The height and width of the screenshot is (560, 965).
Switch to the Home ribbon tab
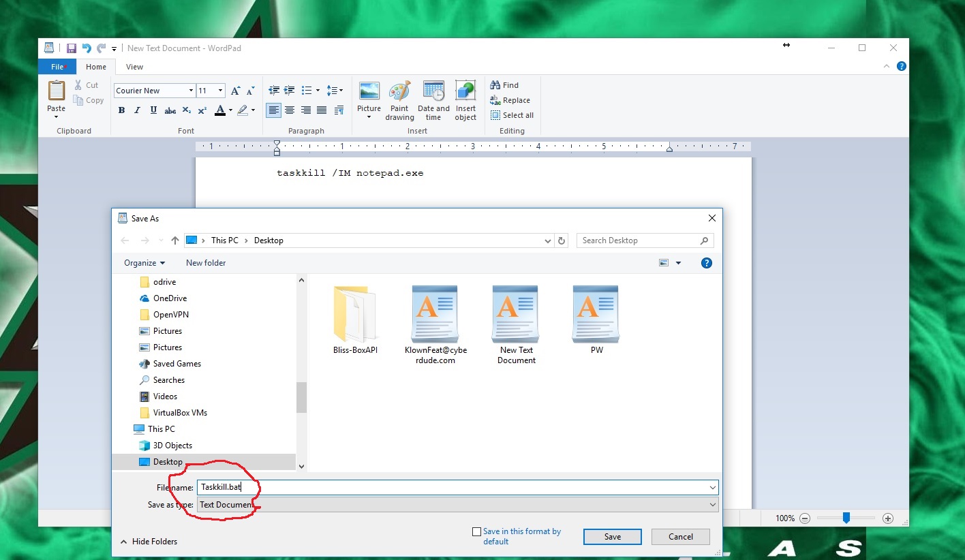coord(96,67)
